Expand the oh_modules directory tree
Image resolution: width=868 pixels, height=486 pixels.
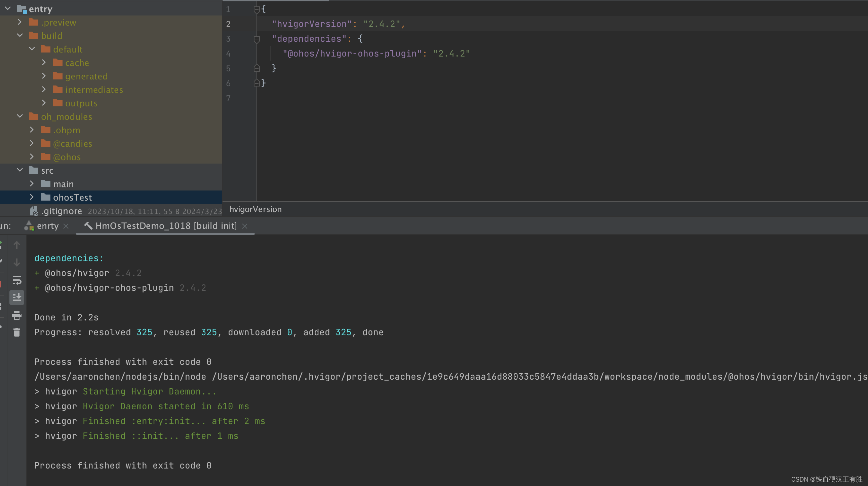pos(22,116)
